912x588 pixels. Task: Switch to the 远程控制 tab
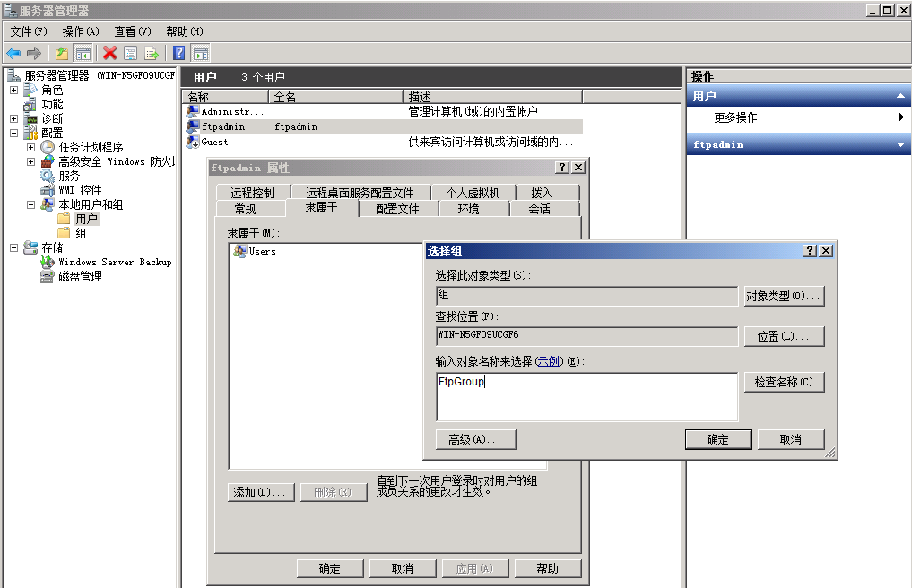252,193
